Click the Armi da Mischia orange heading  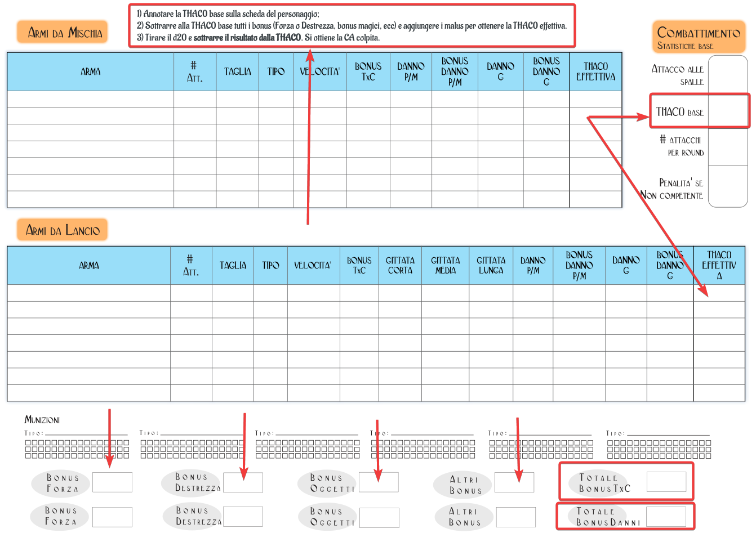(x=61, y=33)
